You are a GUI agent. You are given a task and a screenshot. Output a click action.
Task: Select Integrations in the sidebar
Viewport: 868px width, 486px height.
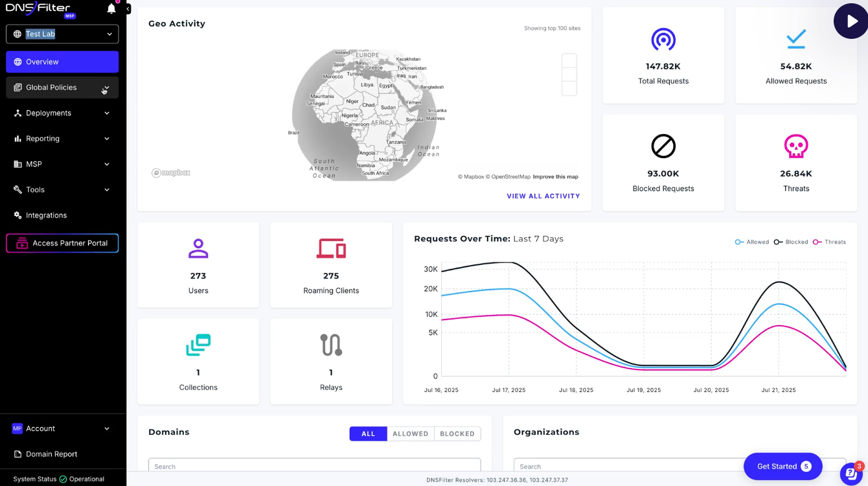click(62, 214)
